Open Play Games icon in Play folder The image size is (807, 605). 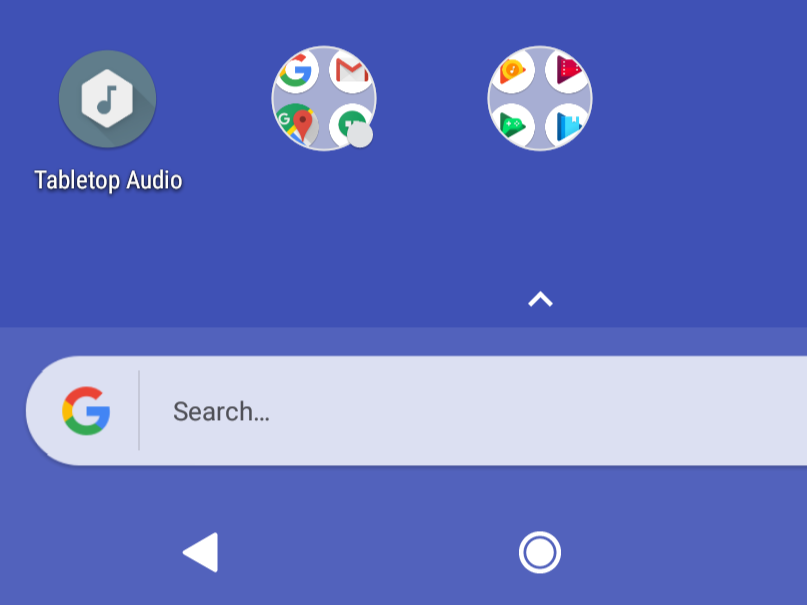[513, 125]
